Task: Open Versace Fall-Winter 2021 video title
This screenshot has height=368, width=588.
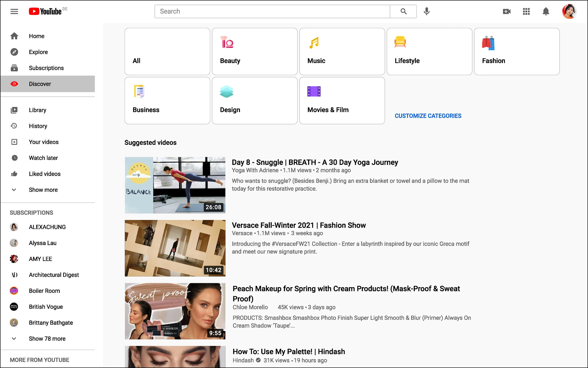Action: [x=298, y=225]
